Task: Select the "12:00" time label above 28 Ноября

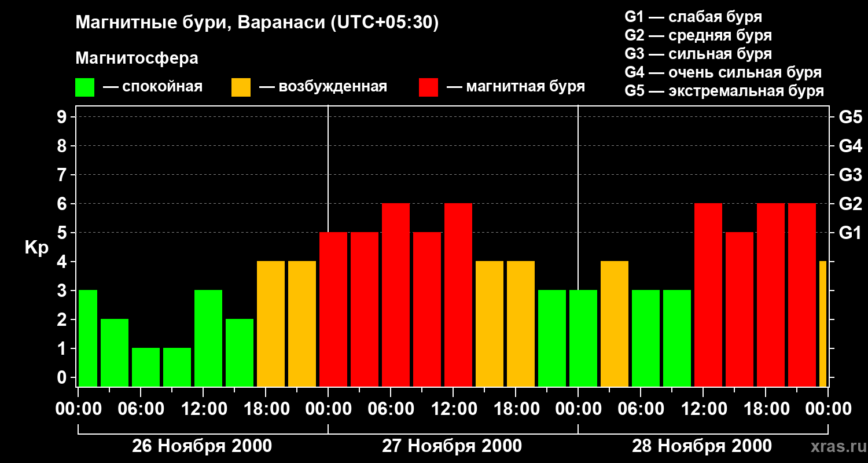Action: click(703, 409)
